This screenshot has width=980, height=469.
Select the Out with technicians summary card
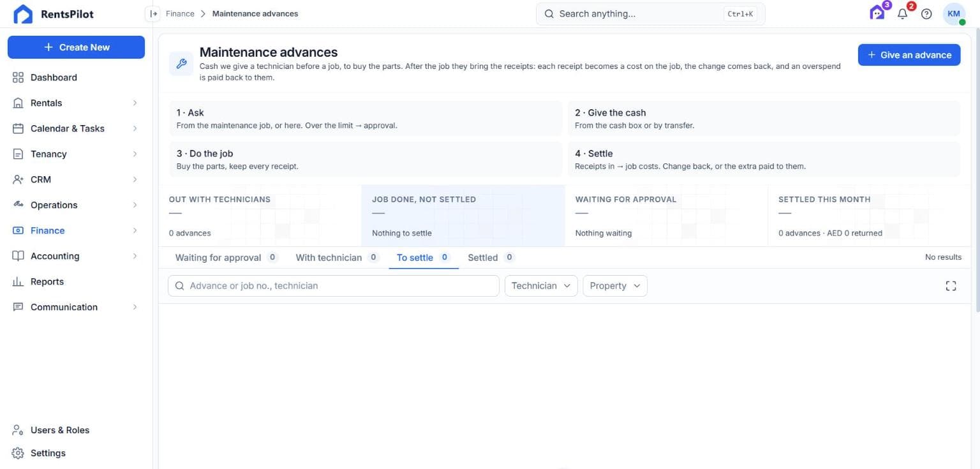260,216
